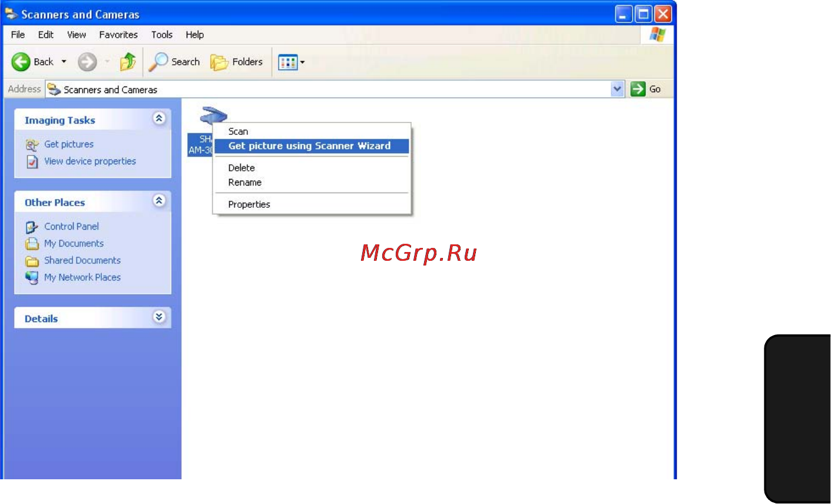Open the Edit menu
Screen dimensions: 831x504
(x=46, y=35)
